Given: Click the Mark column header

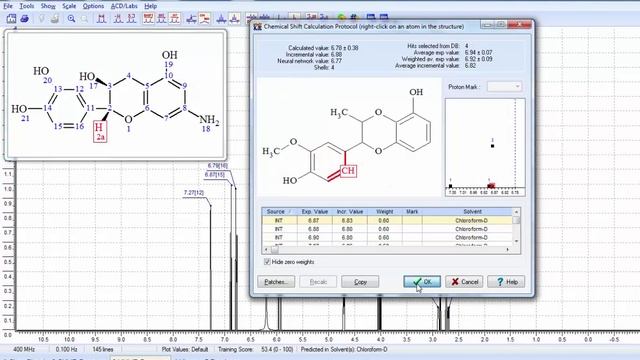Looking at the screenshot, I should coord(412,211).
